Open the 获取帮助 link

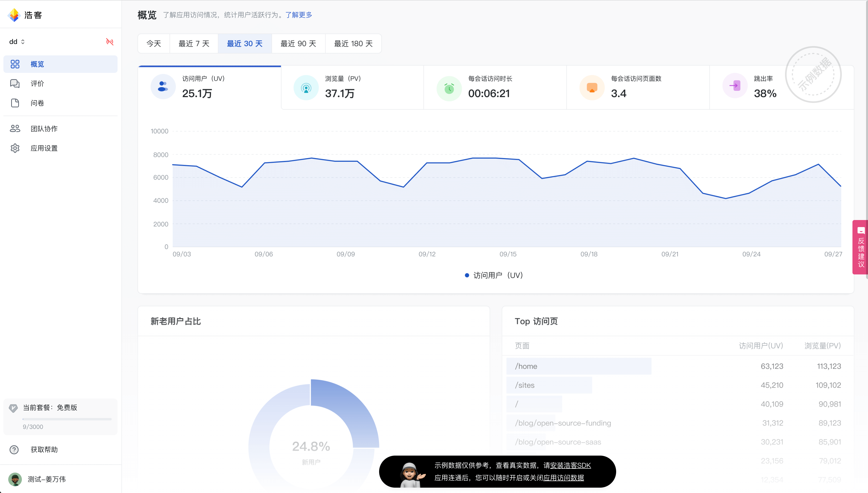44,450
